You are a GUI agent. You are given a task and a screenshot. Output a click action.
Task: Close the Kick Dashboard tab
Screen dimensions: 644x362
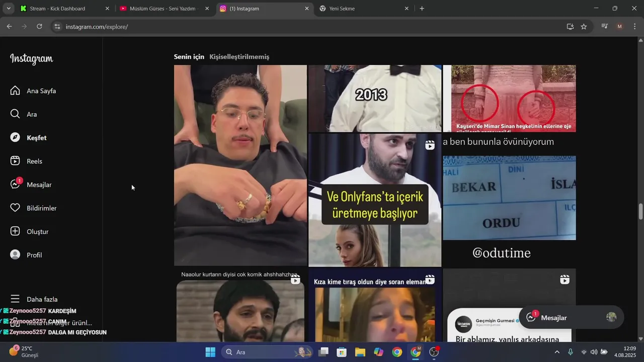107,9
